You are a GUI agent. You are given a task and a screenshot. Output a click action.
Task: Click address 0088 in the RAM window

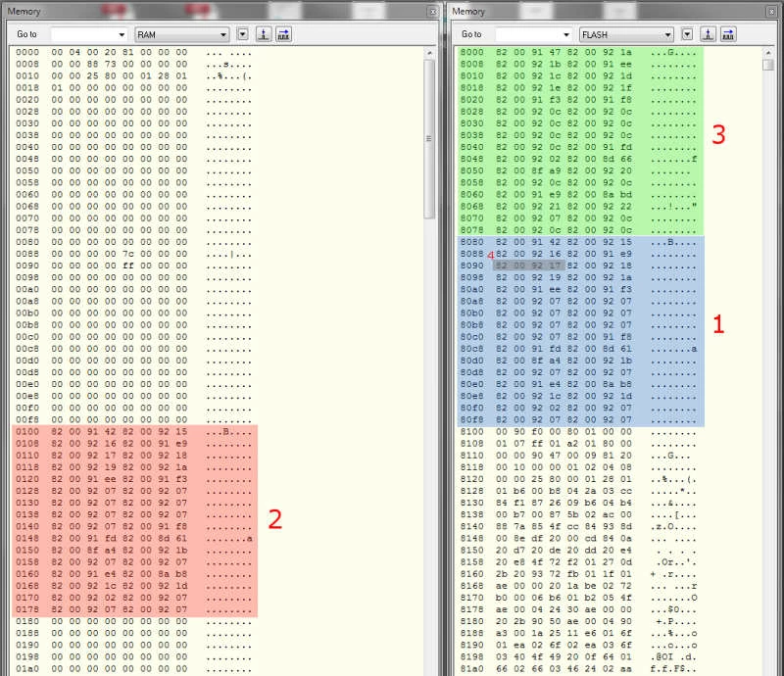pyautogui.click(x=27, y=254)
